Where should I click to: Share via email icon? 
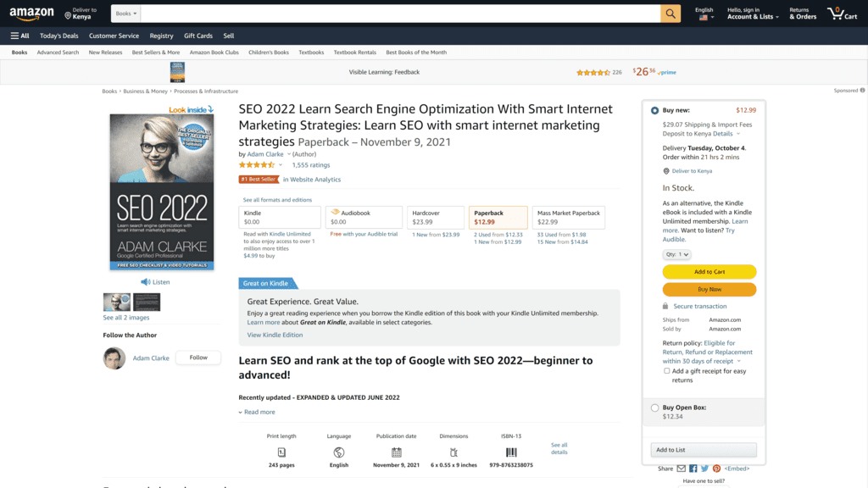[681, 469]
